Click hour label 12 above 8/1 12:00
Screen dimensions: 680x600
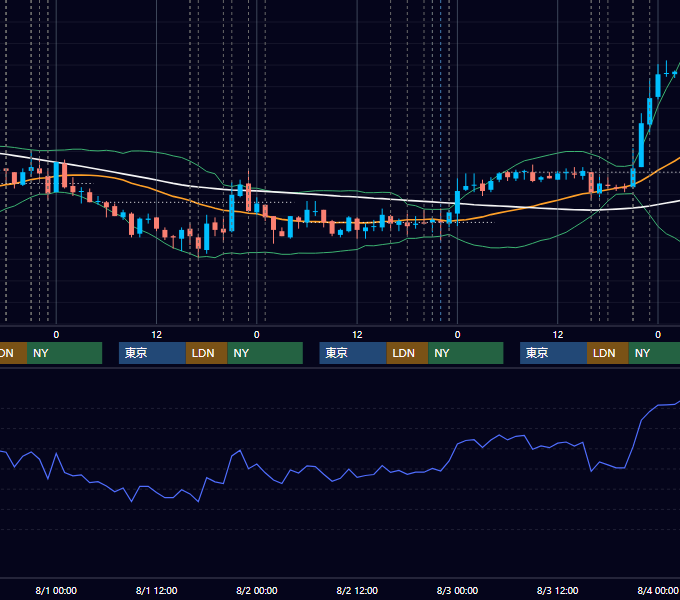click(x=157, y=335)
